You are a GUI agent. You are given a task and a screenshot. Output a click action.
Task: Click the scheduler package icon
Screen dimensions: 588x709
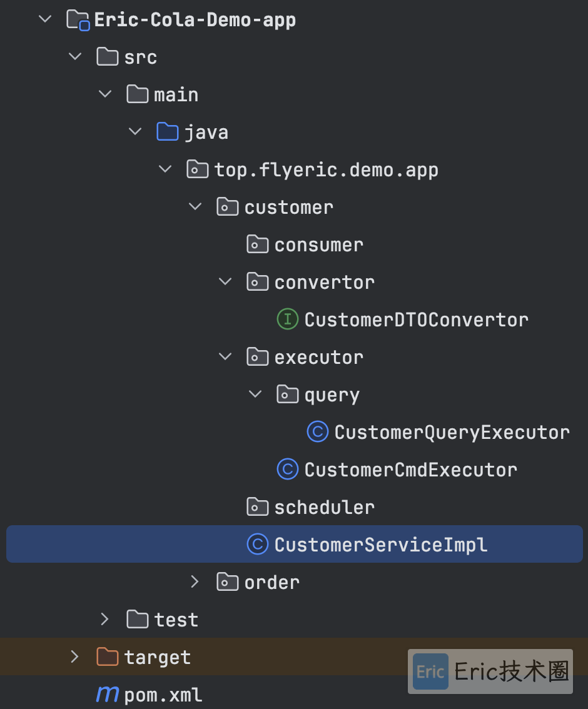point(257,507)
